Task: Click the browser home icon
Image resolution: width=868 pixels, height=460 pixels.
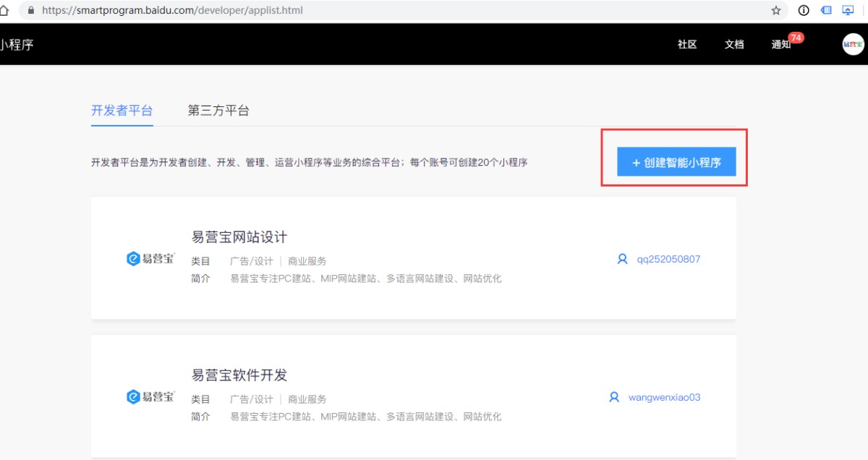Action: pos(4,10)
